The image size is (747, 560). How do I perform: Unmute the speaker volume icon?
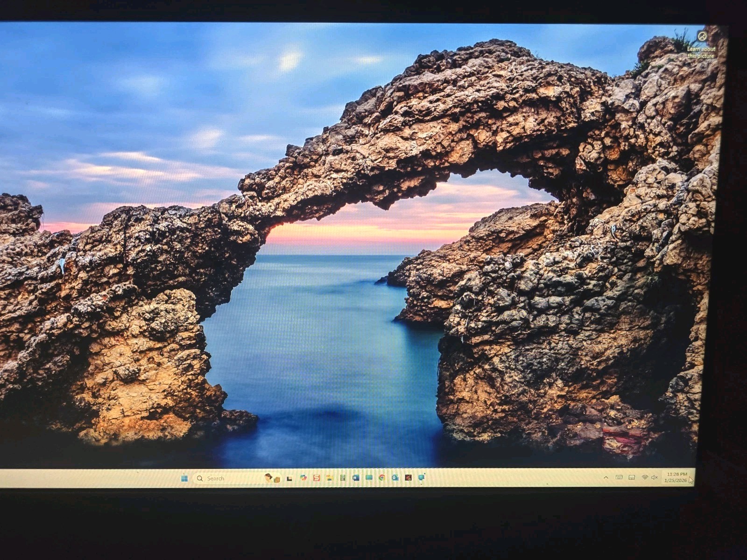point(655,477)
